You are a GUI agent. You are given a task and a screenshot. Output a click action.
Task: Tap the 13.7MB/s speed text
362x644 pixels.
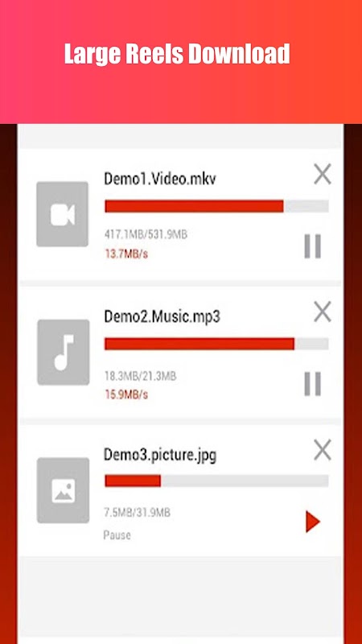[x=126, y=254]
